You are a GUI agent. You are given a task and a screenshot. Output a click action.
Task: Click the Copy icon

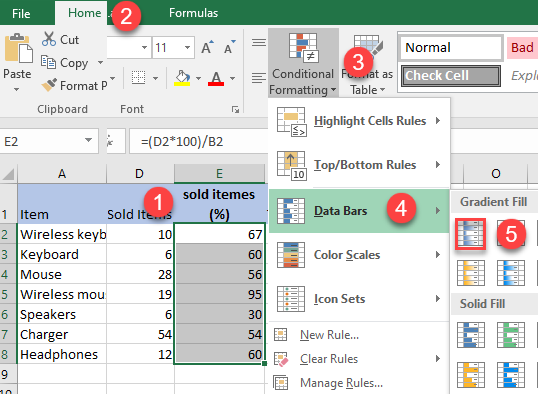(x=48, y=62)
